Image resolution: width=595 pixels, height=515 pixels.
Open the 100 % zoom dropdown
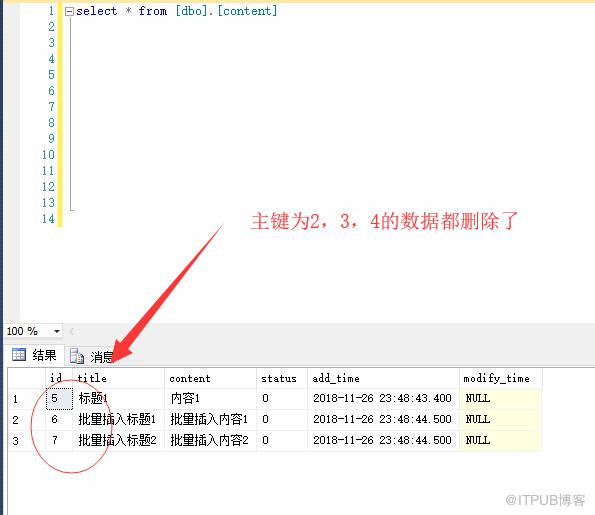point(57,331)
